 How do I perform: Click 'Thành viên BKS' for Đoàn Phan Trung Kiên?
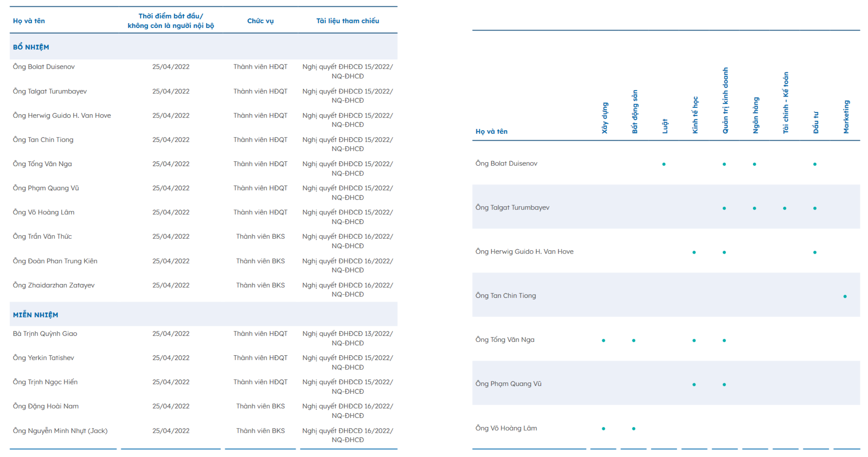pos(261,261)
